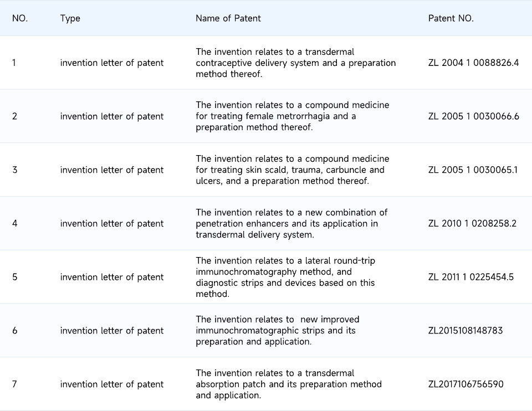Click patent number ZL 2005 1 0030065.1

[473, 170]
